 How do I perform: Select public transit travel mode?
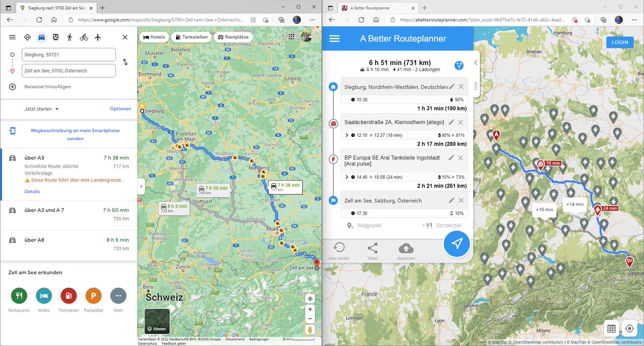coord(56,37)
